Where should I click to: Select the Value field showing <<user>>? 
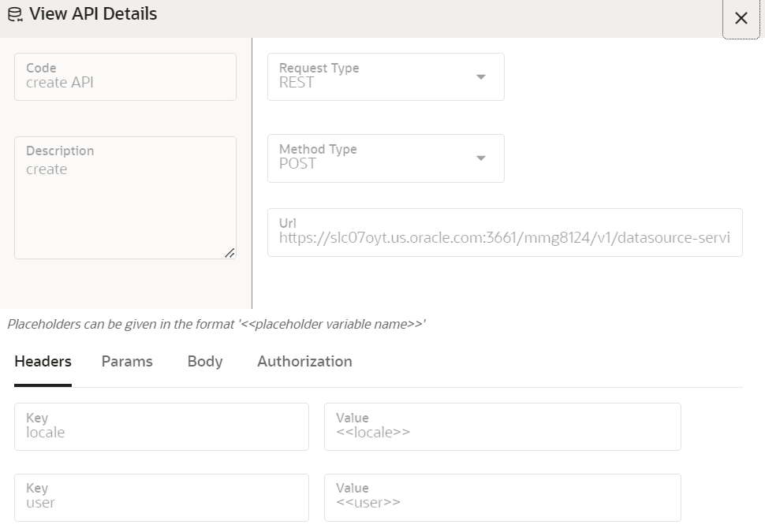click(502, 497)
